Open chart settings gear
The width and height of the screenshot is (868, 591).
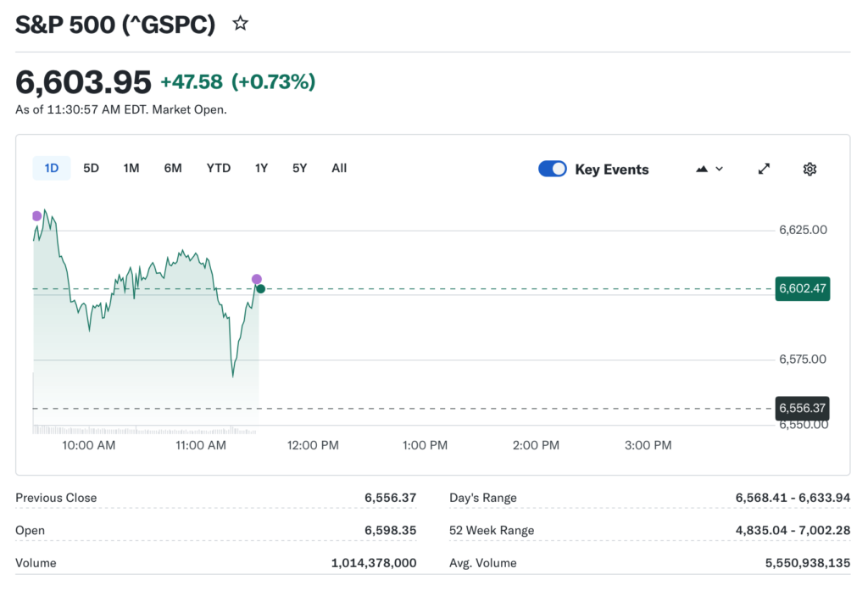810,169
